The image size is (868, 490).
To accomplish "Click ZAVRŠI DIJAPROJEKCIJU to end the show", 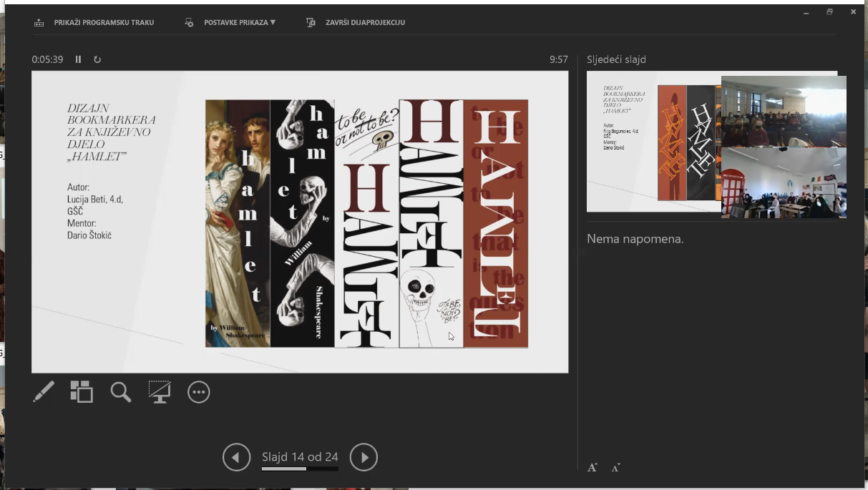I will (x=365, y=23).
